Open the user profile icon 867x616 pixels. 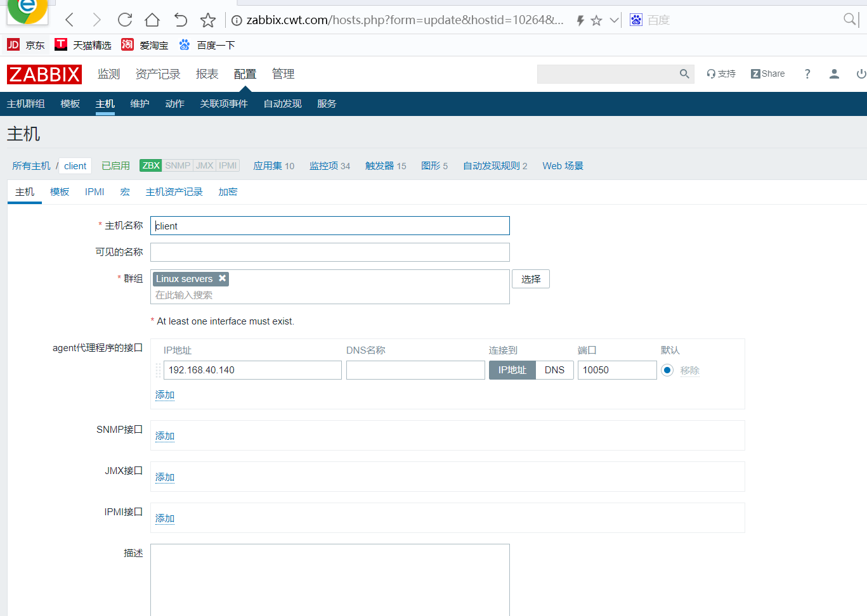tap(835, 74)
